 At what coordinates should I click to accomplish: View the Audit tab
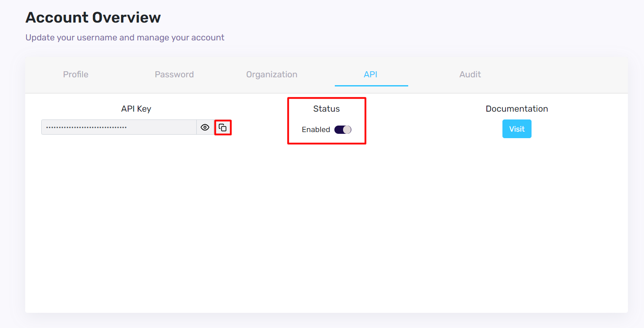coord(470,74)
